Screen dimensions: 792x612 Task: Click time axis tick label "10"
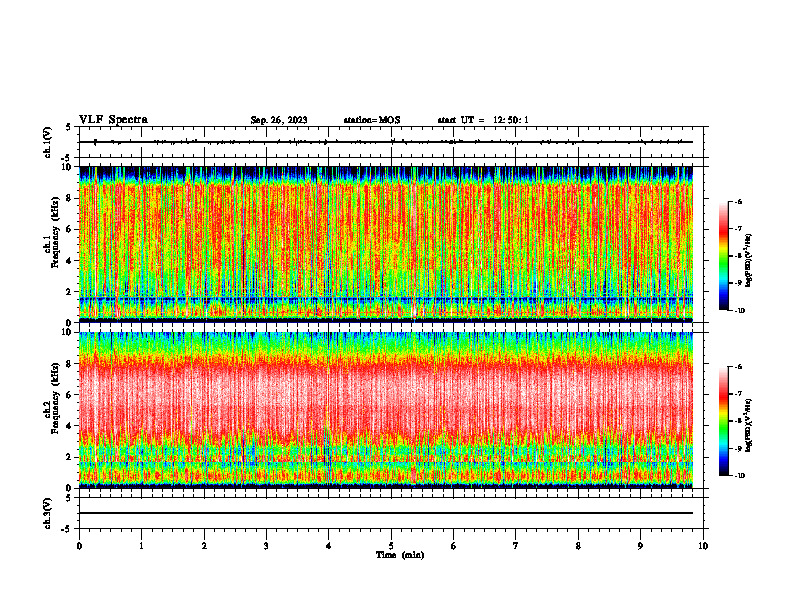click(x=703, y=546)
